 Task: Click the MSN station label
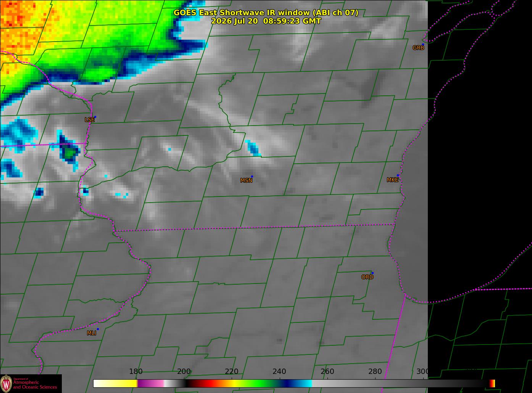(246, 180)
